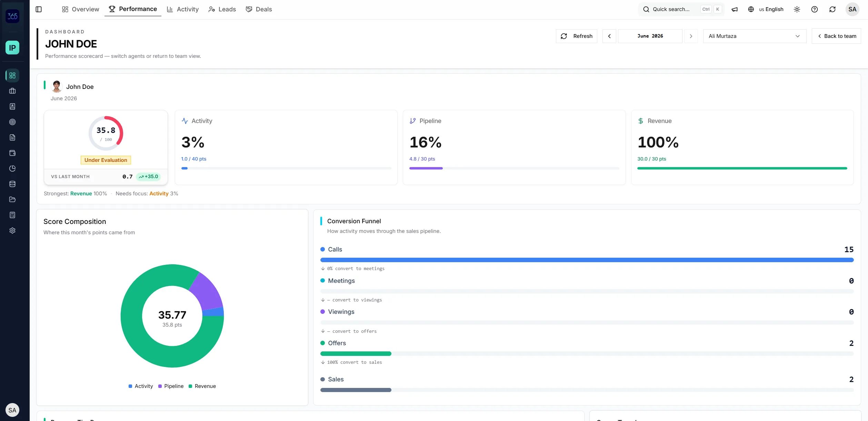Viewport: 868px width, 421px height.
Task: Toggle the sidebar panel icon
Action: pos(39,9)
